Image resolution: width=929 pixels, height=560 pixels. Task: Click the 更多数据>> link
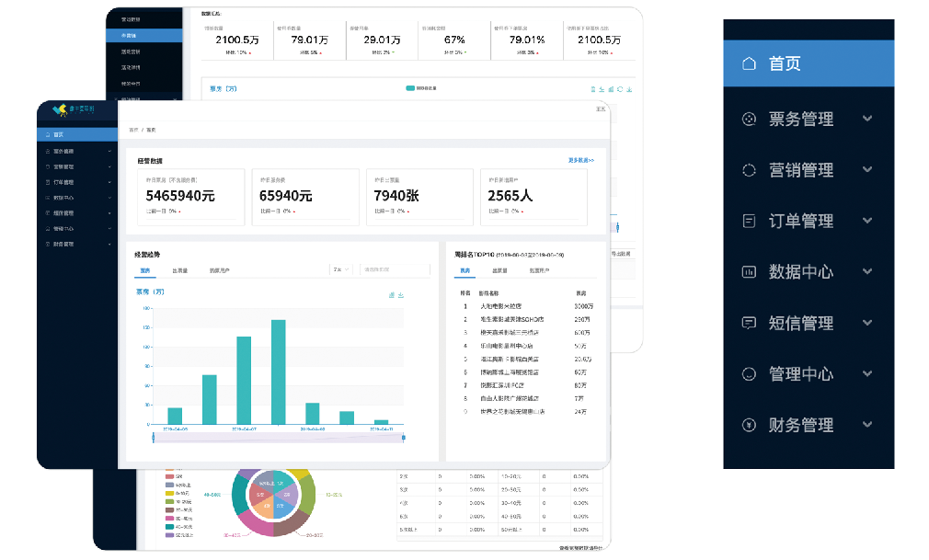580,161
